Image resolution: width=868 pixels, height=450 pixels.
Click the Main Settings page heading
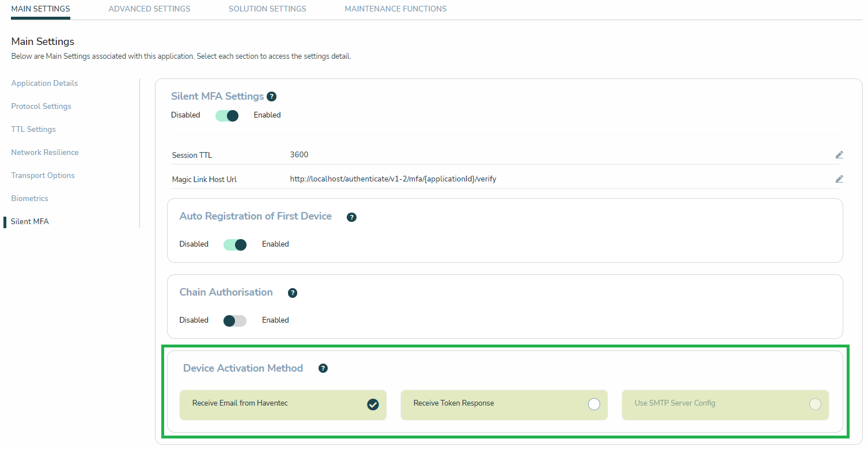click(x=43, y=41)
